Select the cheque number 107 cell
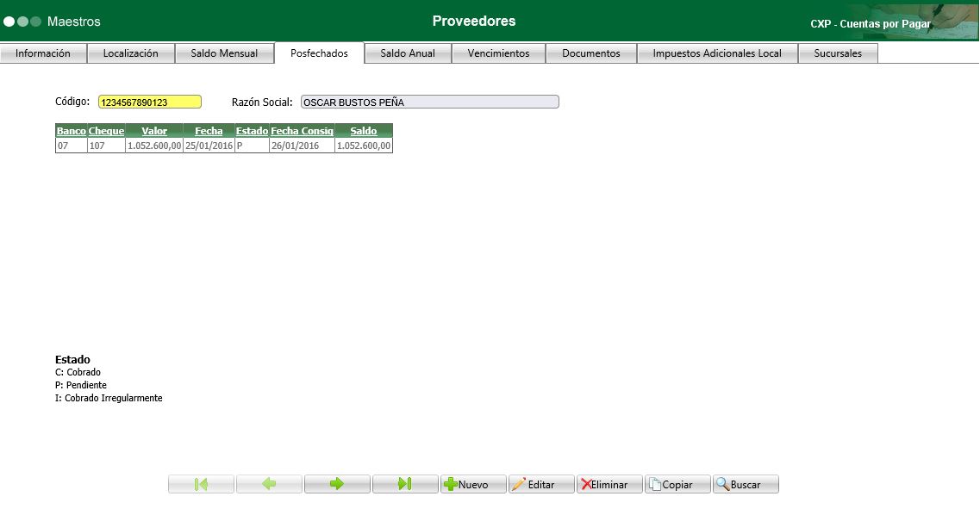The image size is (980, 515). [106, 146]
